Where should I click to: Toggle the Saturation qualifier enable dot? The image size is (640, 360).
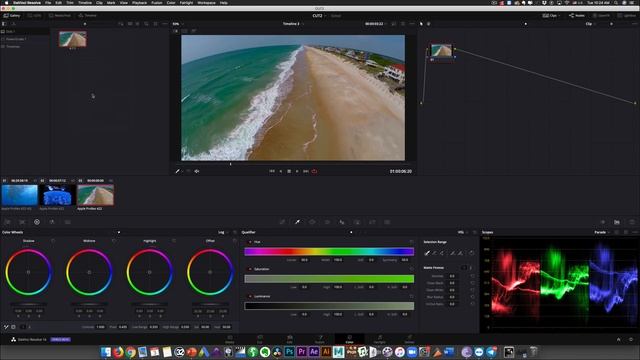tap(250, 269)
